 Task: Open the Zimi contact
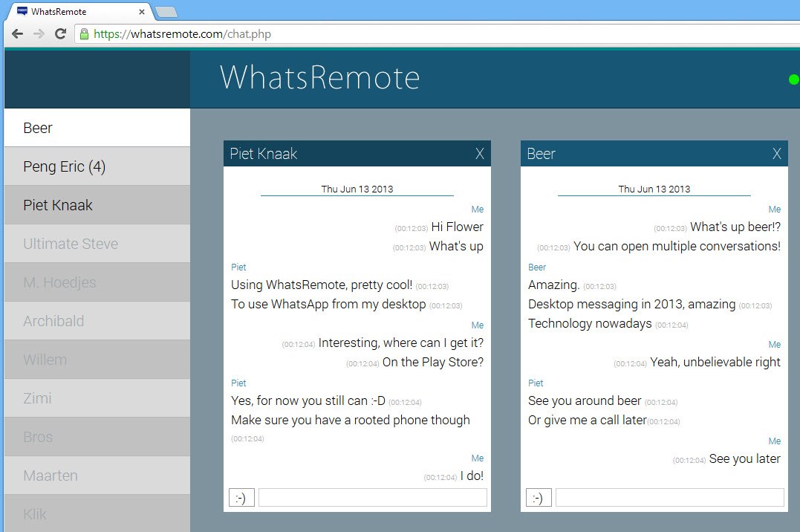(x=97, y=398)
